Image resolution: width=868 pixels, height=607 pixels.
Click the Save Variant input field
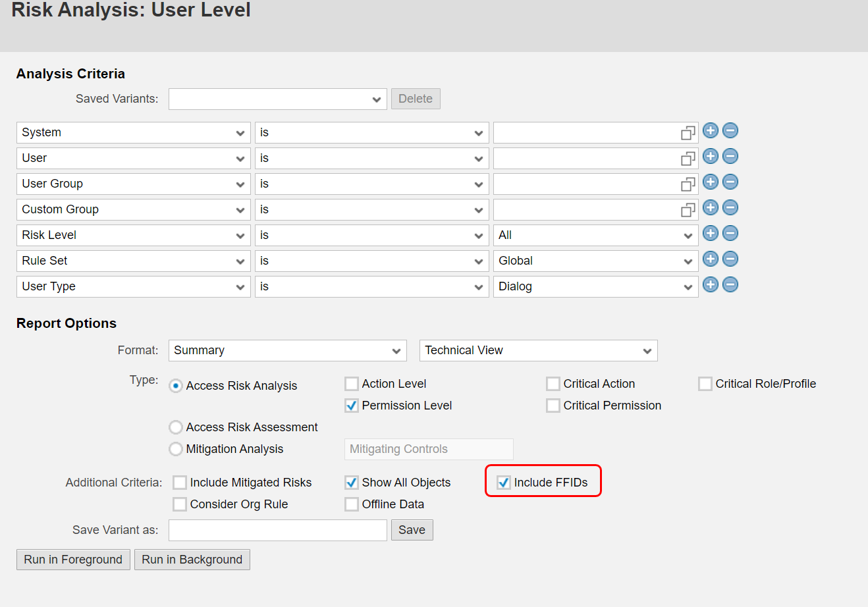point(277,530)
